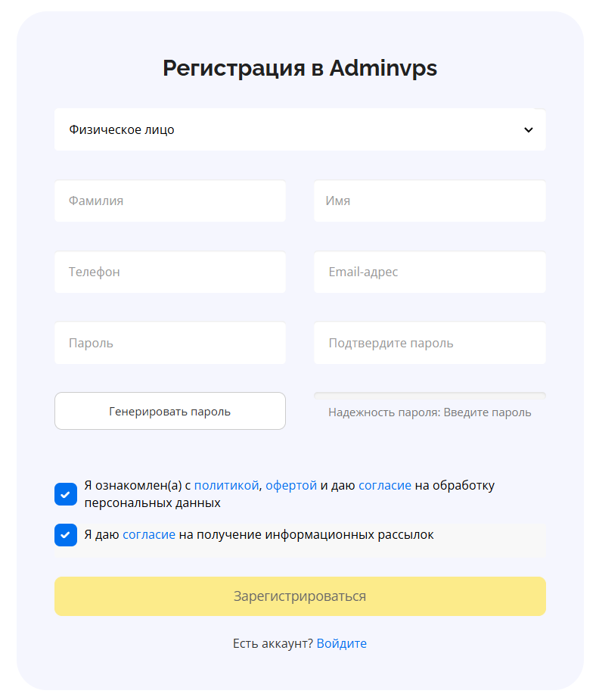Focus the Пароль password field

[x=170, y=343]
